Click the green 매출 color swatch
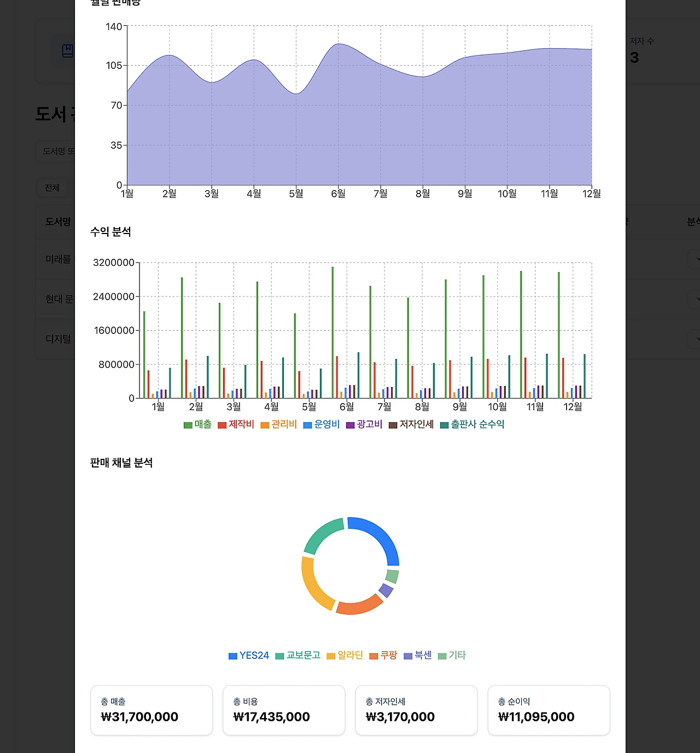 186,424
